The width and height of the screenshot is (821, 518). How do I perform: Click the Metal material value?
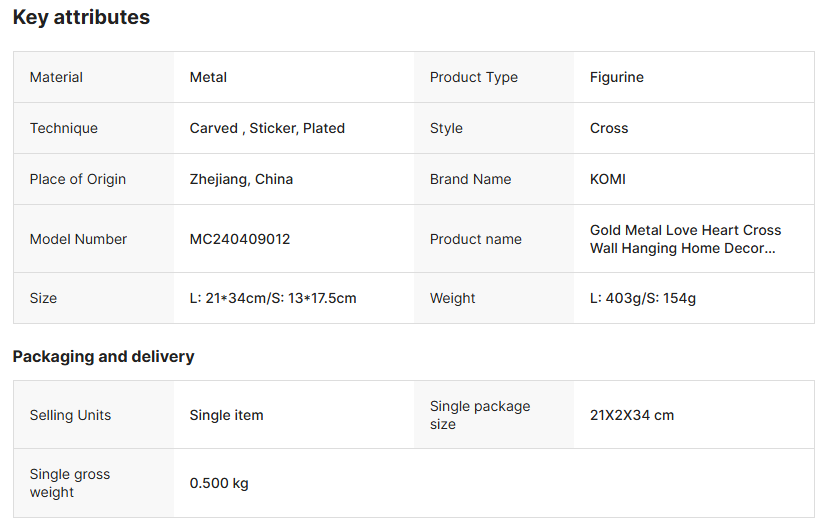(x=208, y=77)
